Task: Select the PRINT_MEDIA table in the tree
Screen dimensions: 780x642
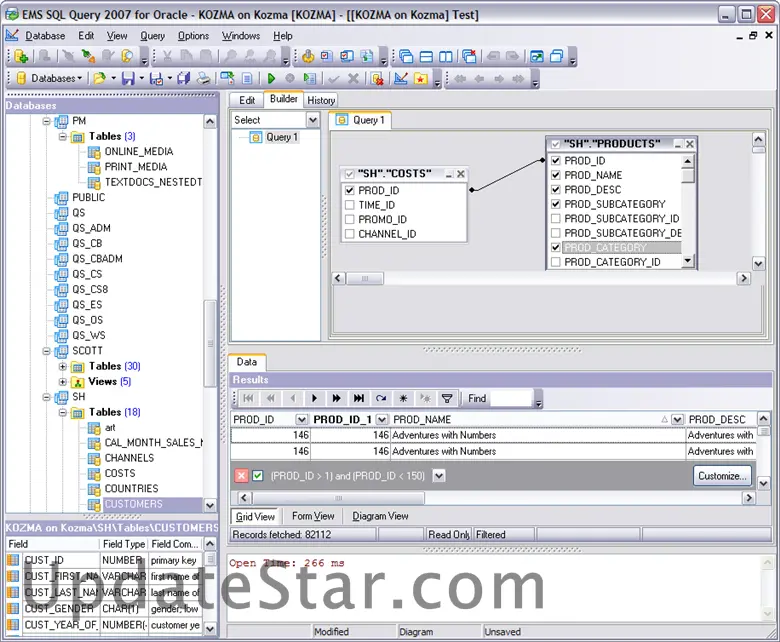Action: point(135,167)
